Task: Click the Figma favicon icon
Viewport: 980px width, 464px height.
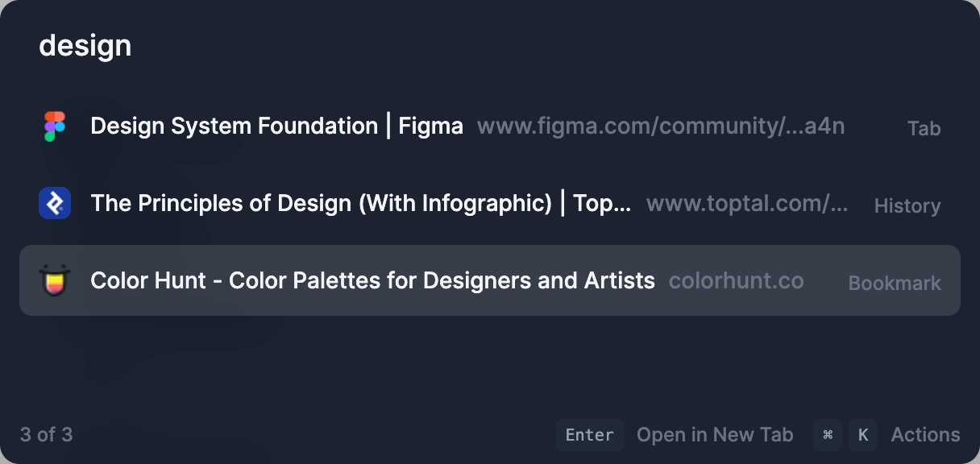Action: click(55, 126)
